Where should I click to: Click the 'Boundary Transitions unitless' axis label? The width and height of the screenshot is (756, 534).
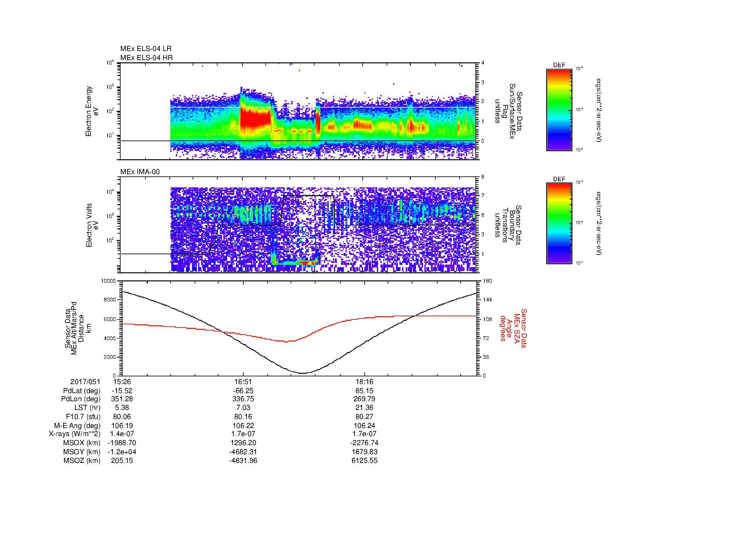[x=509, y=226]
